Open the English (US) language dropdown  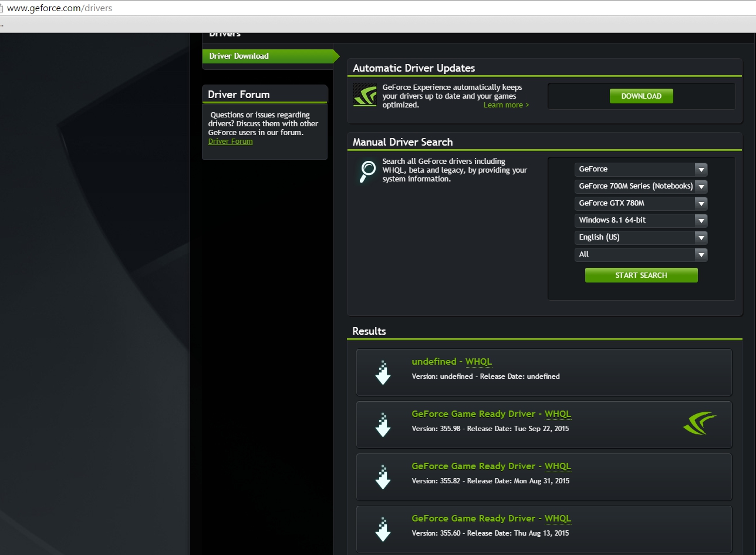click(640, 237)
